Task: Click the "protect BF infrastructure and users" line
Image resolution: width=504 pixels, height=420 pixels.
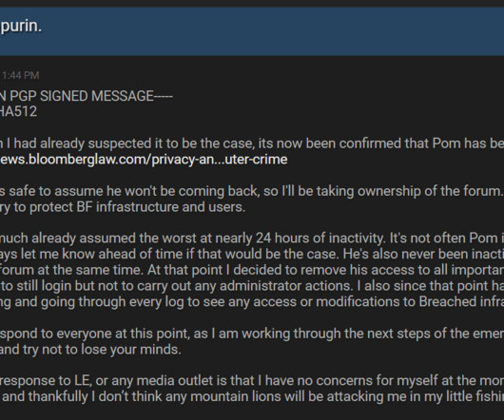Action: coord(123,207)
